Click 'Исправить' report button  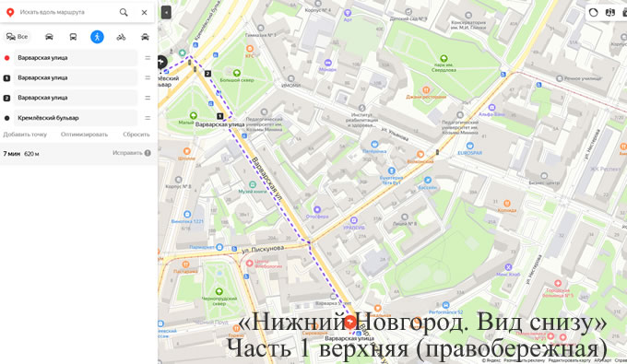click(x=132, y=153)
